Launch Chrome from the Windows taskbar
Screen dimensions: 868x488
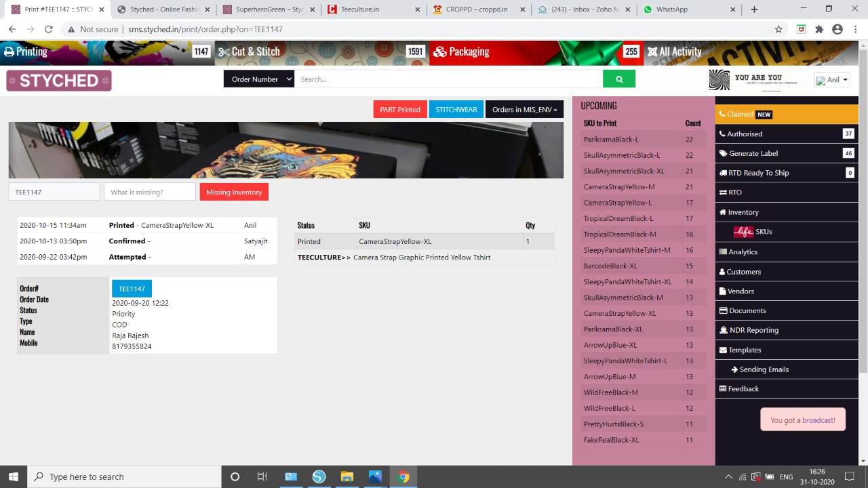[x=403, y=476]
